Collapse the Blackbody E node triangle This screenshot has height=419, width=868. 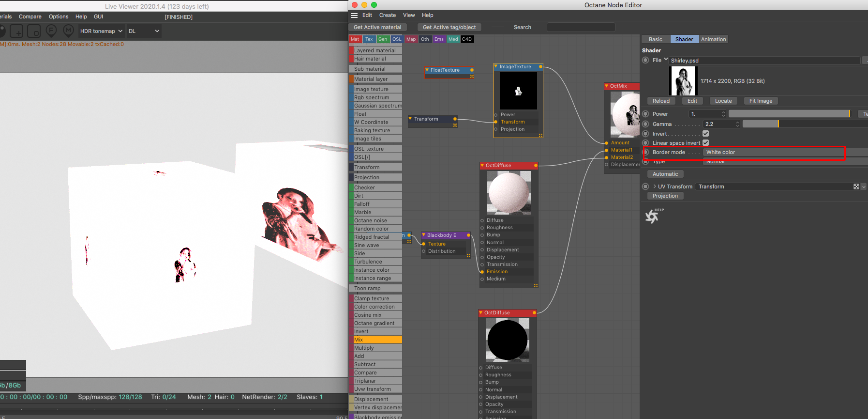point(423,235)
